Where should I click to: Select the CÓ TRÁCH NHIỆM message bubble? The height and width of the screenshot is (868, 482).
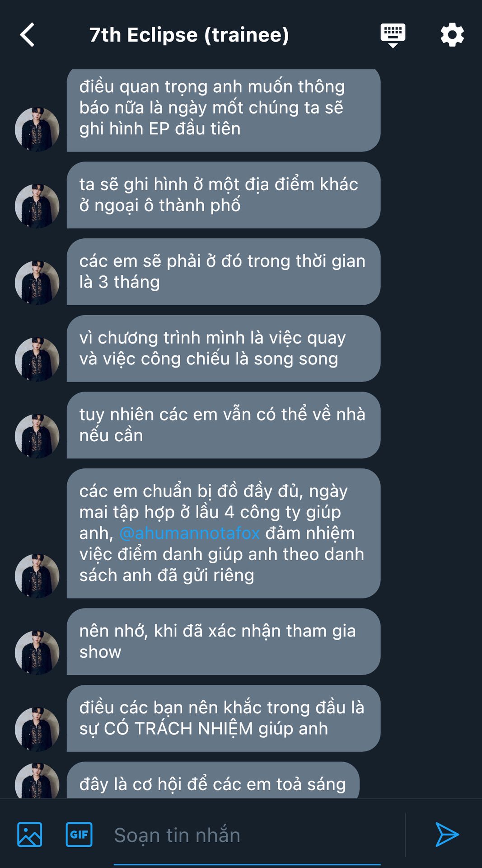click(224, 718)
